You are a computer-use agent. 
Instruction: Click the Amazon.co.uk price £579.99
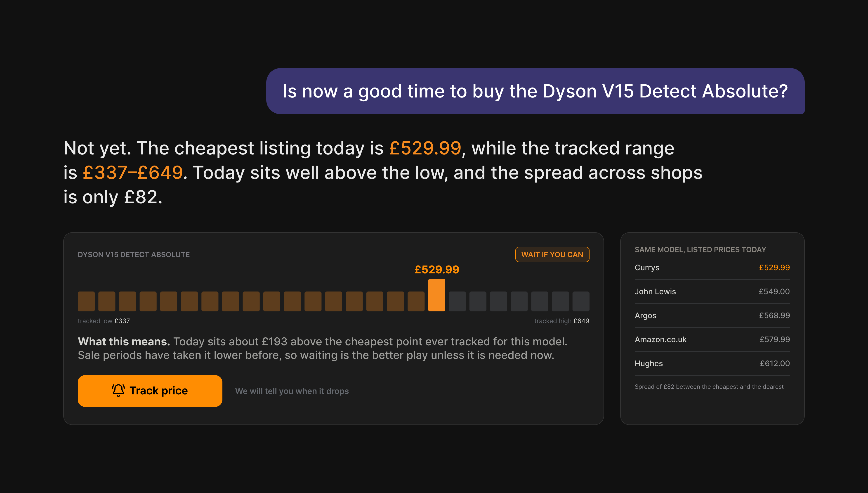click(775, 340)
